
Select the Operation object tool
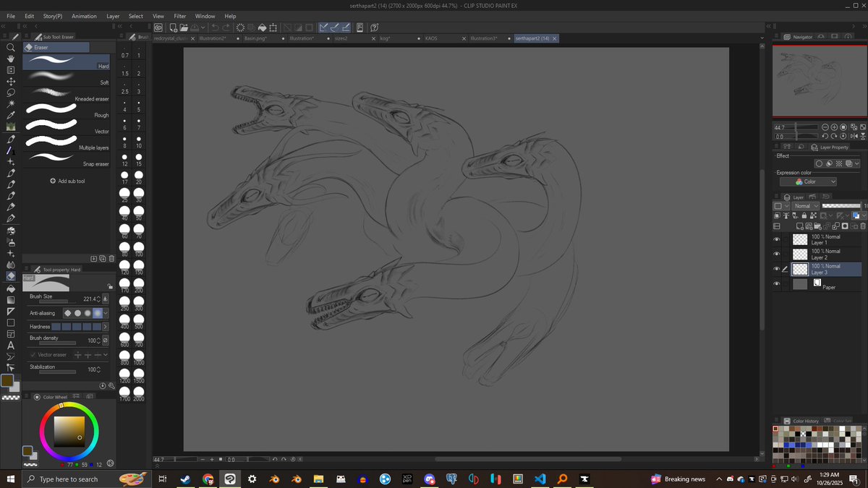pyautogui.click(x=11, y=70)
